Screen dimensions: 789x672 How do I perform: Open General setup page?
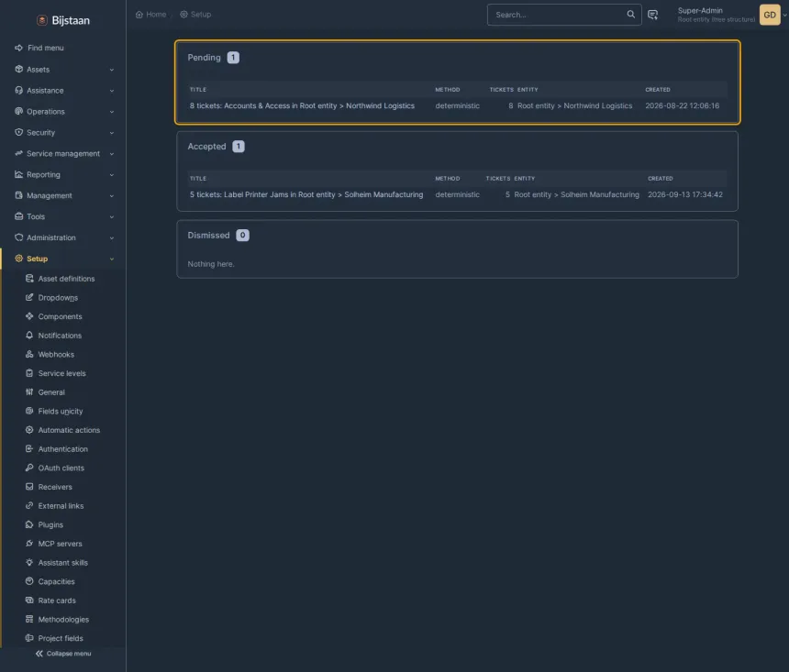(x=51, y=392)
